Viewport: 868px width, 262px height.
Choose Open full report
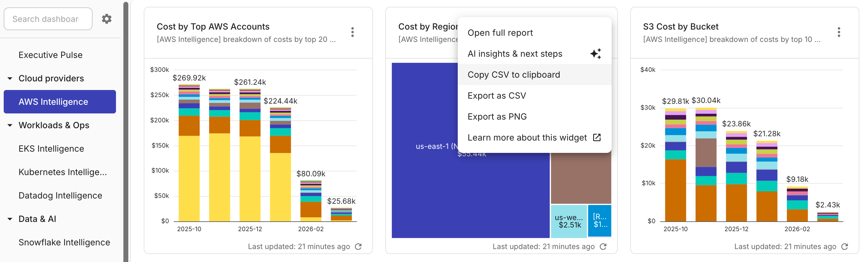[x=500, y=32]
